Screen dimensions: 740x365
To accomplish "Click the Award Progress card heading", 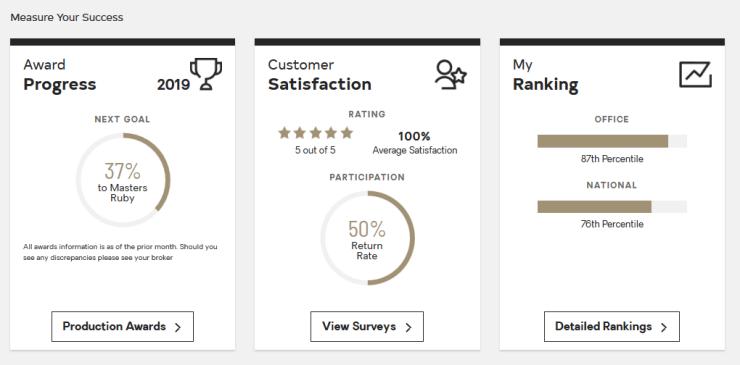I will click(60, 75).
